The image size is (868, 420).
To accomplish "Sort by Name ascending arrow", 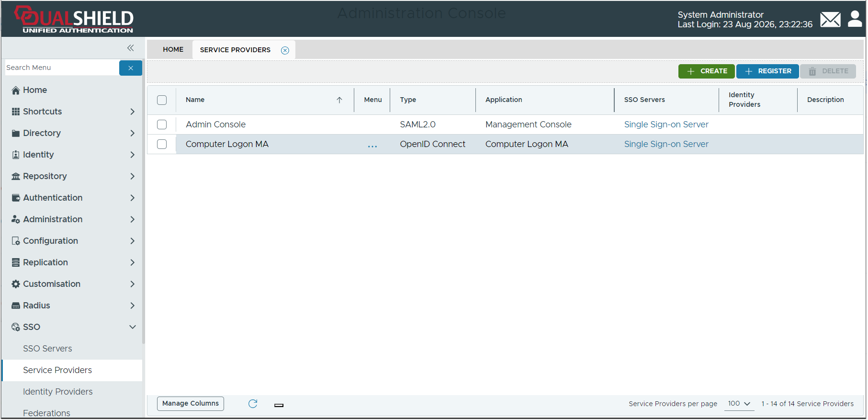I will (x=339, y=100).
